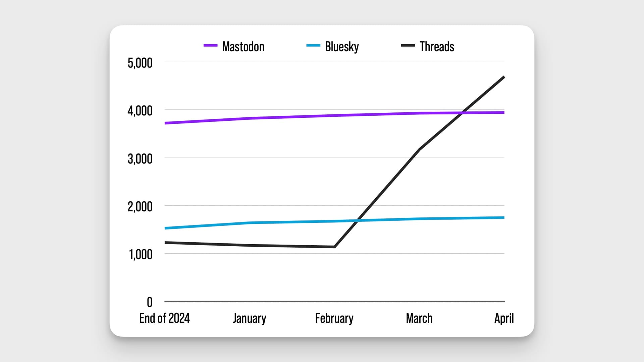Click the blue Bluesky legend swatch
Screen dimensions: 644x362
[x=313, y=46]
